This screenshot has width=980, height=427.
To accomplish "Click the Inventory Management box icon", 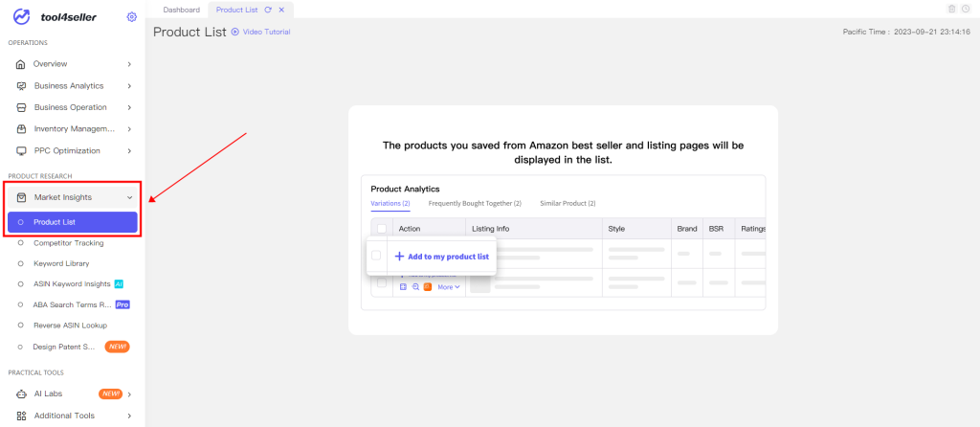I will tap(21, 129).
